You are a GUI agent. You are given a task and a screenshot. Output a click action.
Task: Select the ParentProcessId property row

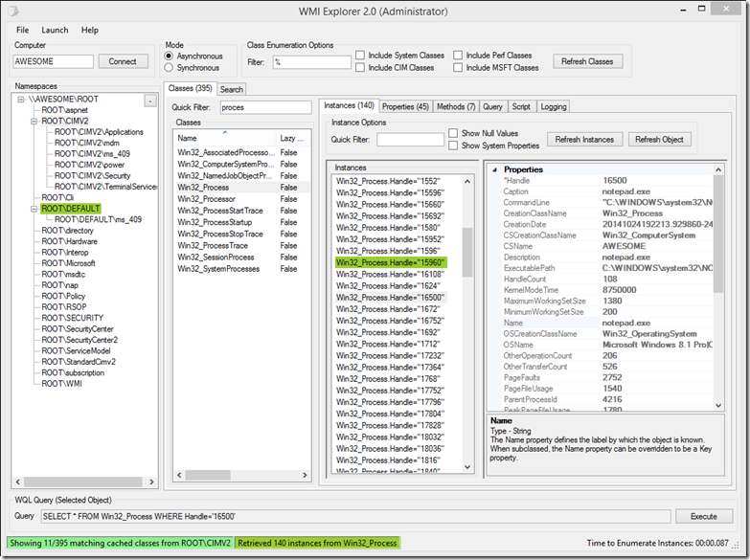point(606,399)
